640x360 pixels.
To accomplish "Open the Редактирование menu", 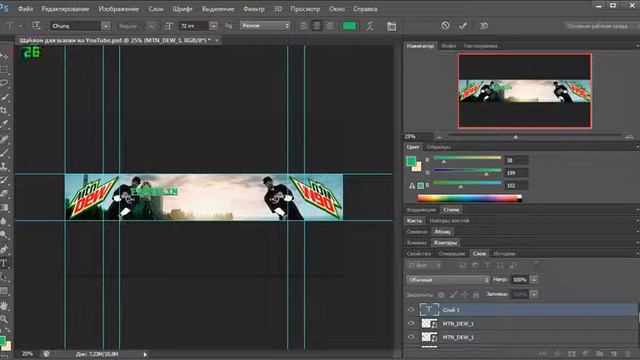I will [65, 9].
